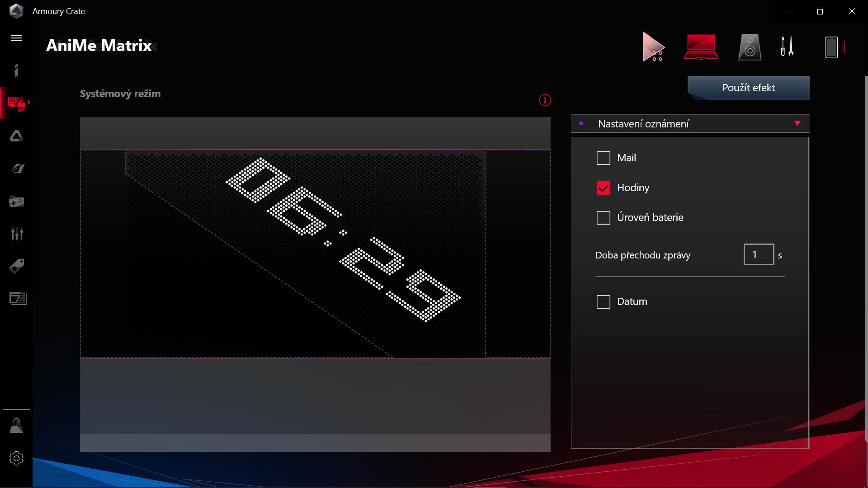Open the Game Library controller icon

17,201
